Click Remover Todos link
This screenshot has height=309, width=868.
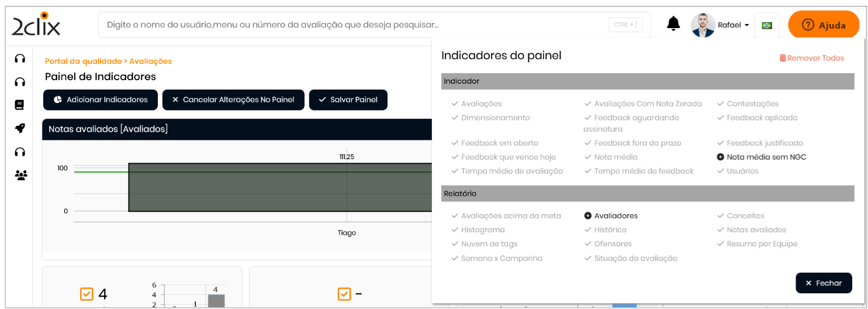click(811, 58)
